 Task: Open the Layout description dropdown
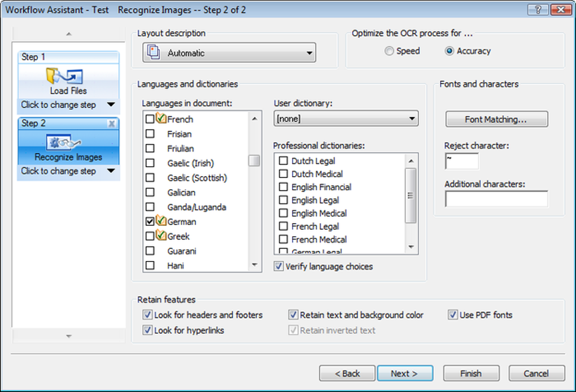click(309, 53)
